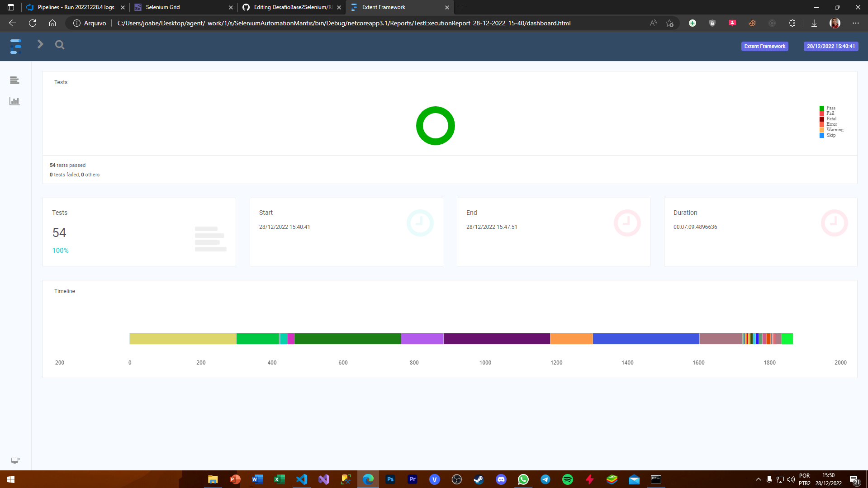
Task: Launch Visual Studio Code from the taskbar
Action: [301, 479]
